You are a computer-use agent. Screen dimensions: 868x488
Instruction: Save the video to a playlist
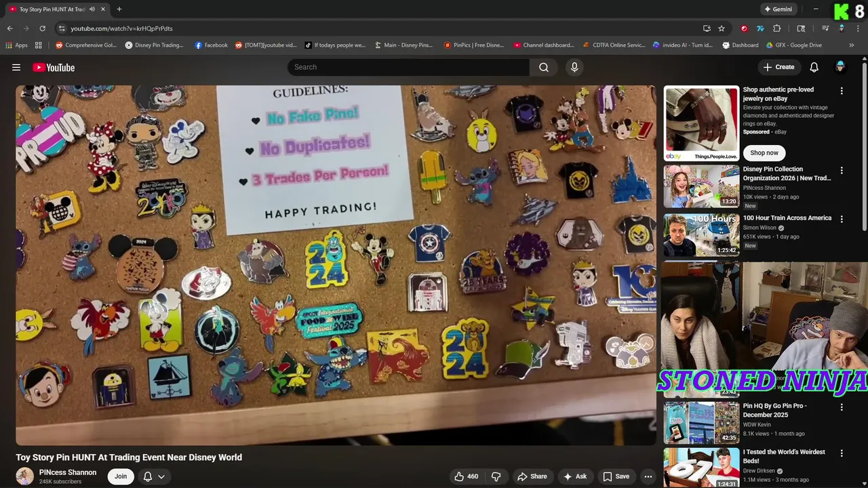pos(616,476)
